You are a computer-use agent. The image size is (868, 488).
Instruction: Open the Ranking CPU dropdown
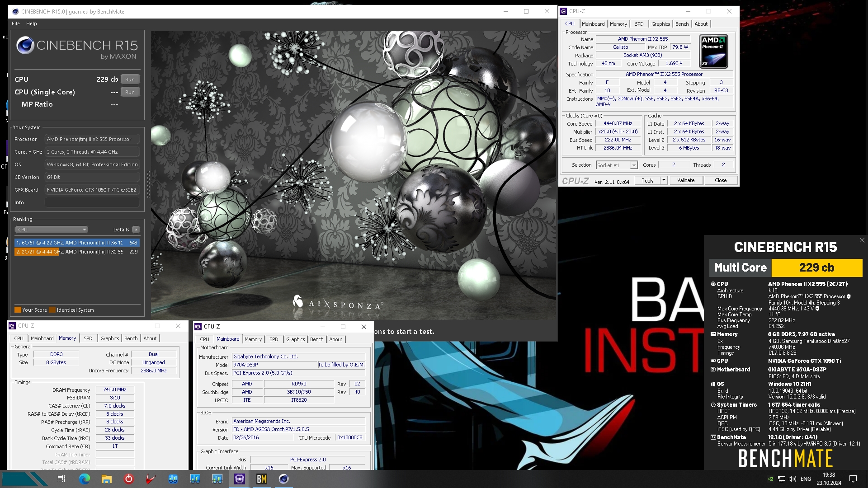tap(52, 230)
